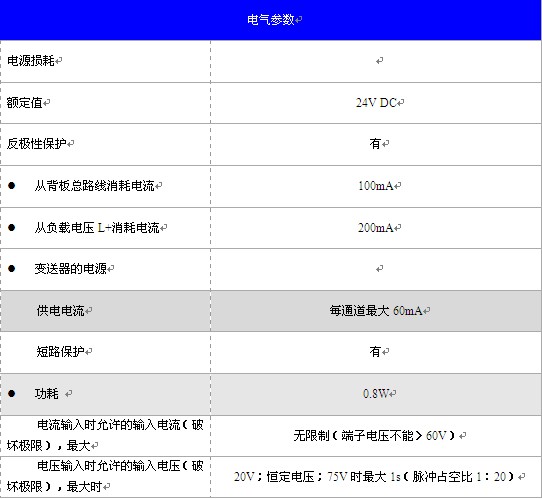
Task: Click the bullet before 变送器的电源
Action: coord(11,269)
